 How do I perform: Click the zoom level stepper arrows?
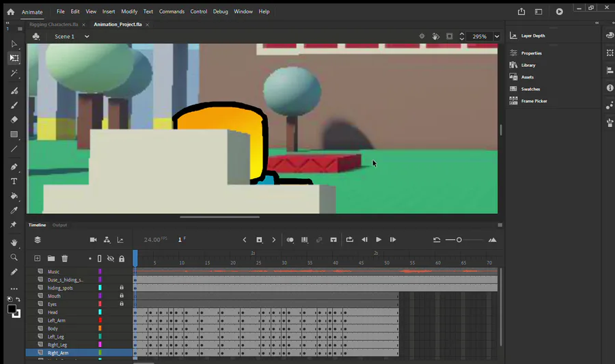(x=462, y=36)
